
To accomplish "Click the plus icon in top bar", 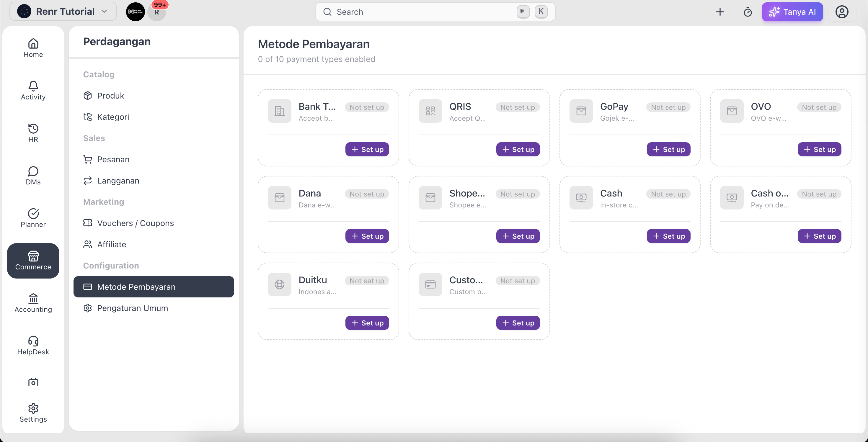I will [x=720, y=12].
